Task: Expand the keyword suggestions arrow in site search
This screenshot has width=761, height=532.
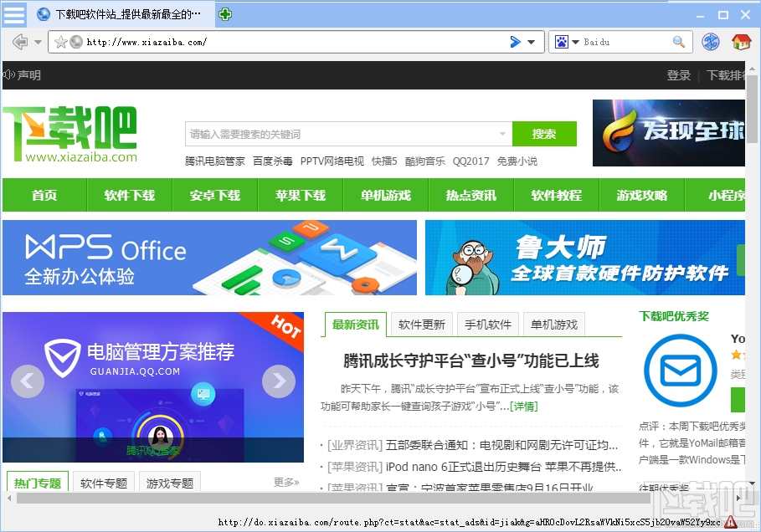Action: (x=503, y=134)
